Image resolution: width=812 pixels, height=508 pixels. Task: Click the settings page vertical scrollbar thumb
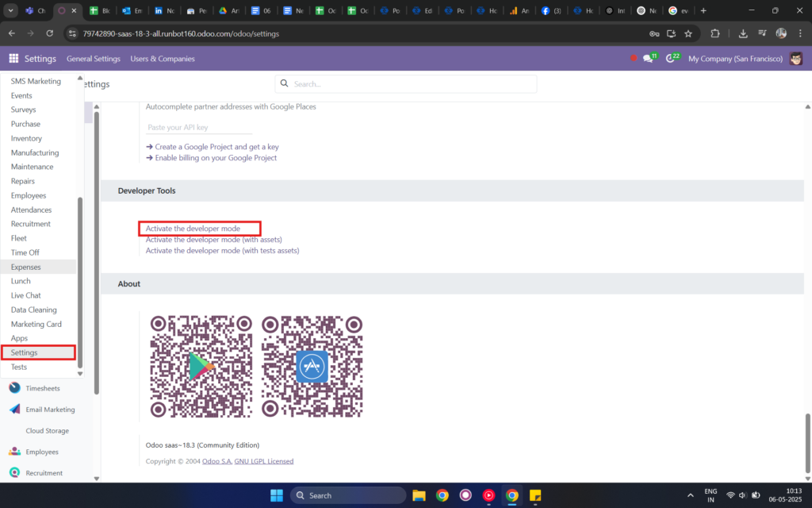[806, 443]
